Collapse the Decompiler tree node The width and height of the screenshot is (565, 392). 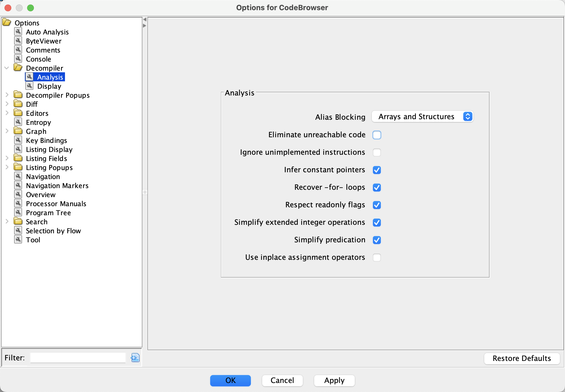click(x=7, y=68)
